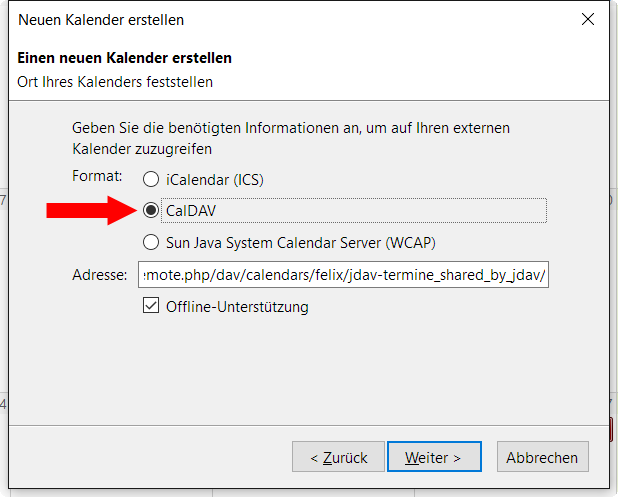Click the Offline-Unterstützung text label
This screenshot has height=497, width=618.
point(237,307)
